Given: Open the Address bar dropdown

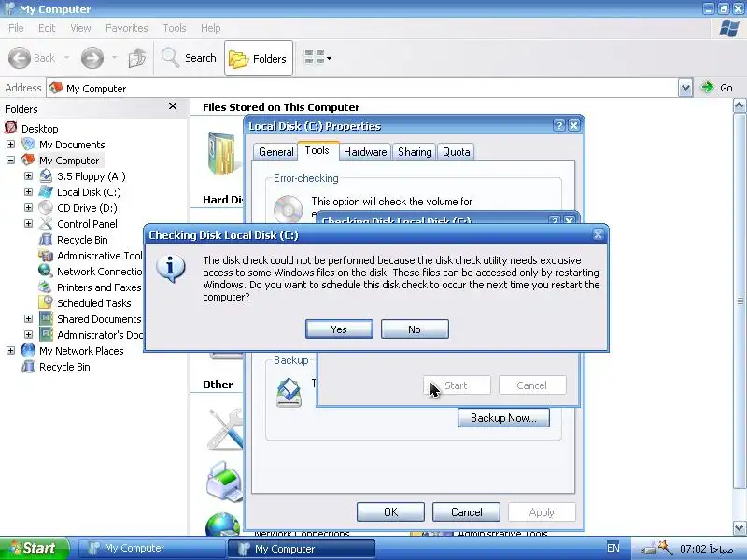Looking at the screenshot, I should tap(685, 88).
